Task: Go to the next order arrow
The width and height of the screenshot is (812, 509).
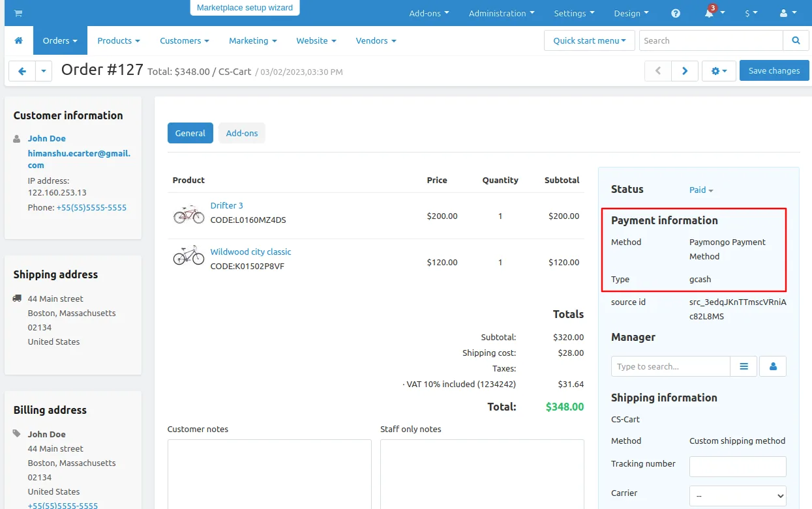Action: pyautogui.click(x=685, y=71)
